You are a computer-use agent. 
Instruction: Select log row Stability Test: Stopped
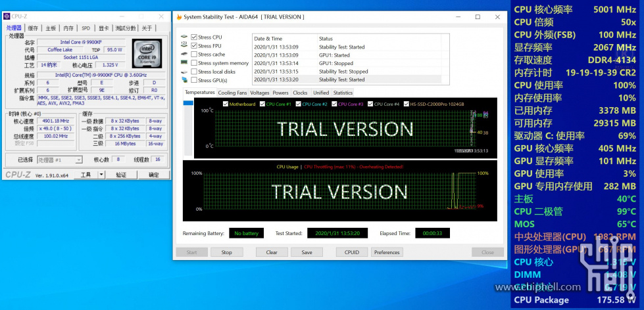click(347, 72)
